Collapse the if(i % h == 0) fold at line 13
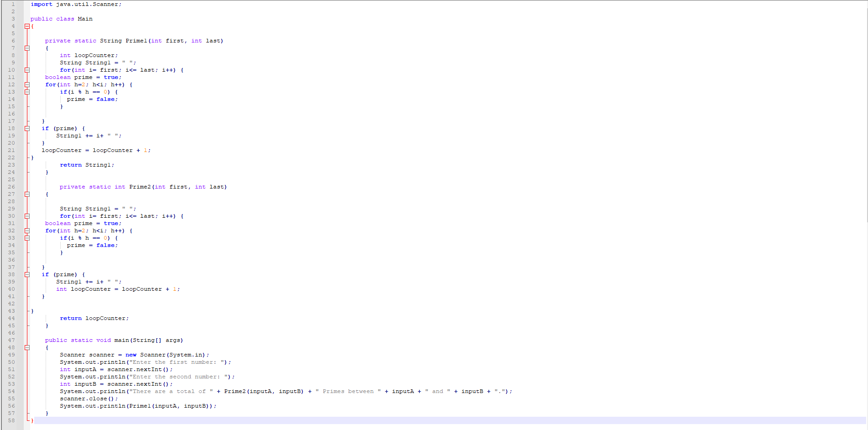The image size is (868, 430). point(27,92)
